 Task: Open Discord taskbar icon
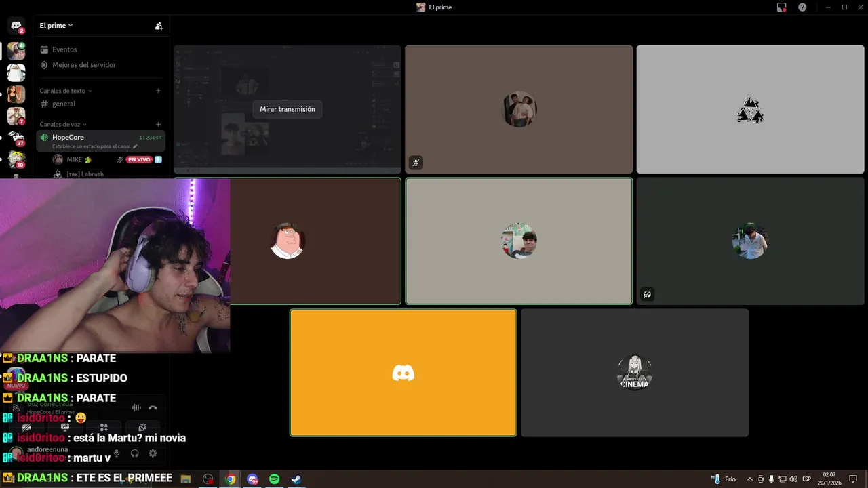252,479
